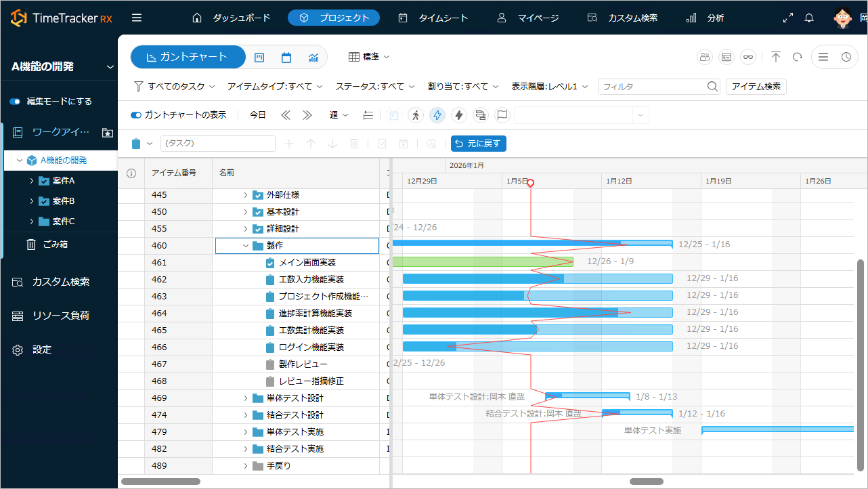This screenshot has width=868, height=489.
Task: Click the walking person icon
Action: [416, 115]
